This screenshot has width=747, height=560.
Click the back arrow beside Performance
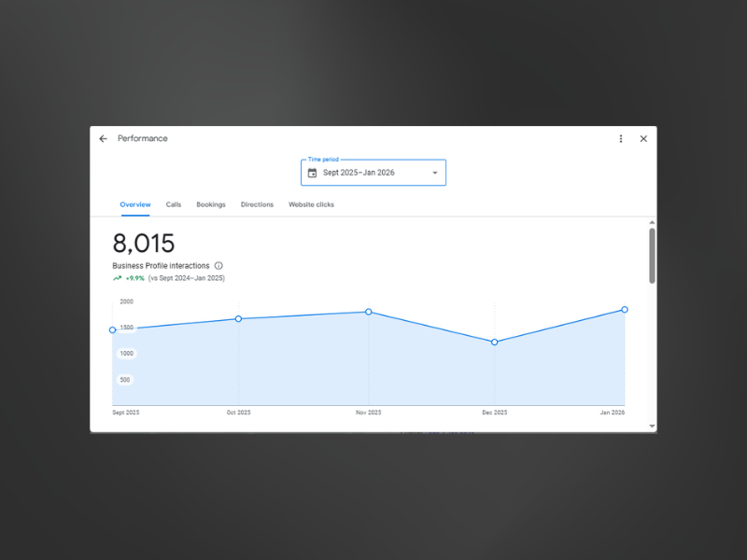(104, 139)
